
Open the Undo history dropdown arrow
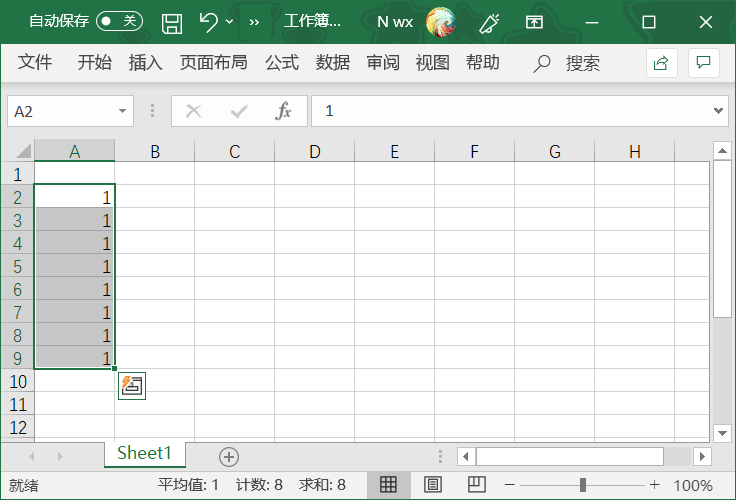[x=229, y=22]
